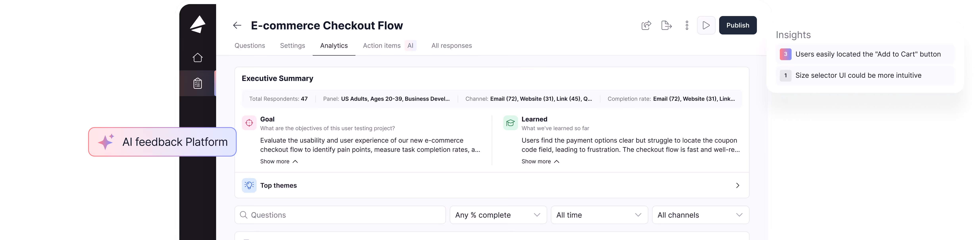The width and height of the screenshot is (980, 240).
Task: Click the back arrow beside the title
Action: tap(237, 25)
